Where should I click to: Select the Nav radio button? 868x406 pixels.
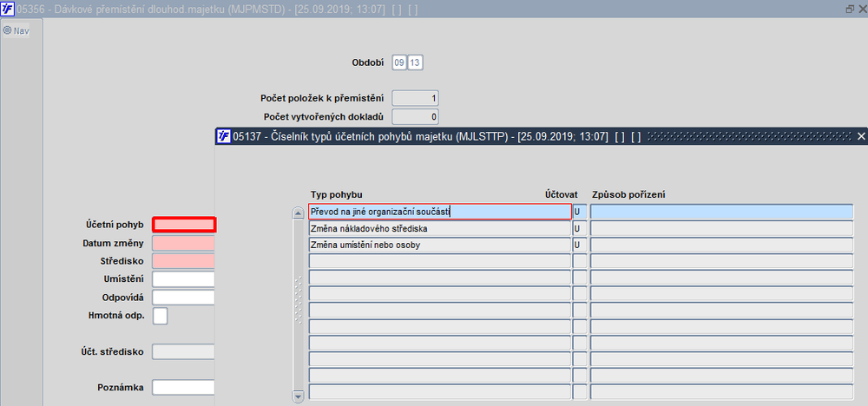click(8, 30)
